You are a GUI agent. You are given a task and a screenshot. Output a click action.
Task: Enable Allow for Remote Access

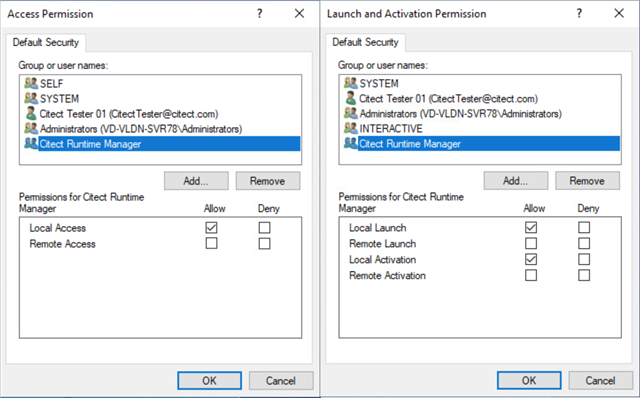(x=211, y=243)
